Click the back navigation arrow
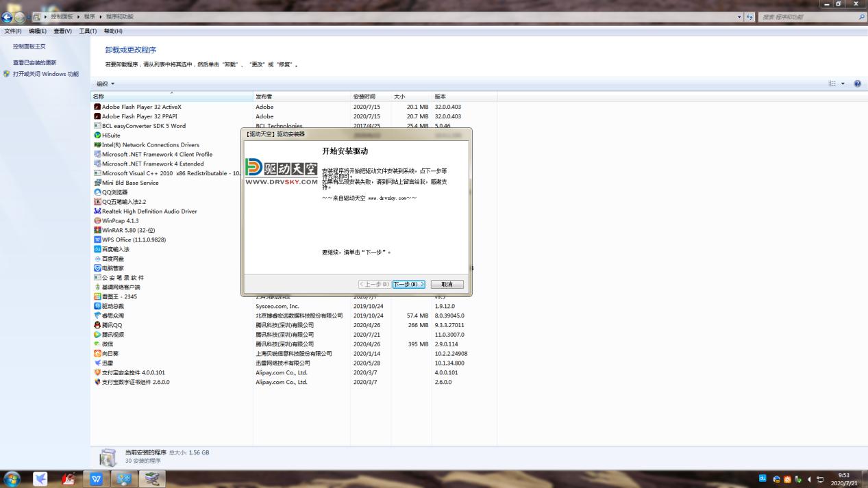This screenshot has width=868, height=488. click(x=8, y=17)
